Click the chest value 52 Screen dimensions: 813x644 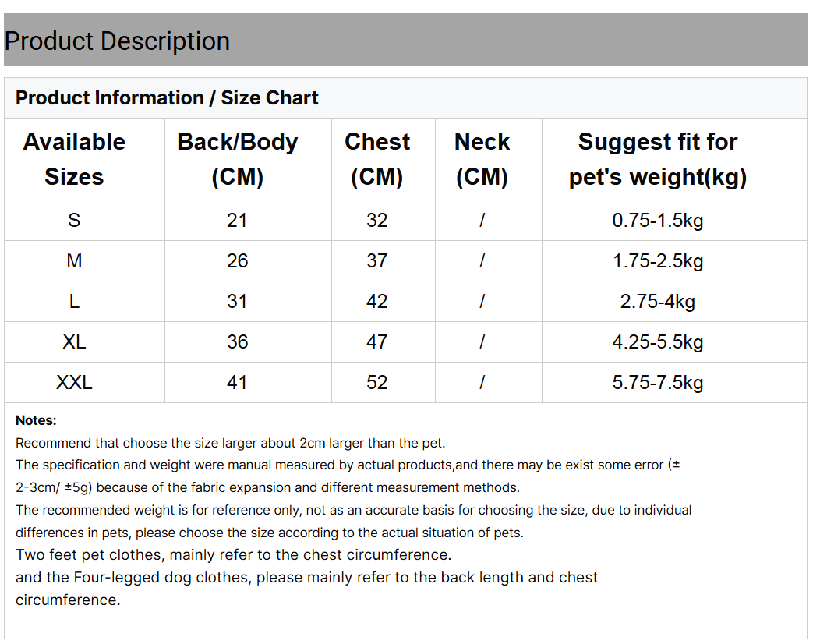[377, 383]
